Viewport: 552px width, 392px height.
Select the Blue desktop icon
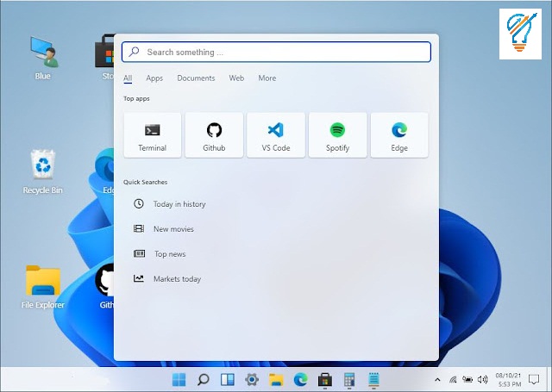click(x=43, y=59)
